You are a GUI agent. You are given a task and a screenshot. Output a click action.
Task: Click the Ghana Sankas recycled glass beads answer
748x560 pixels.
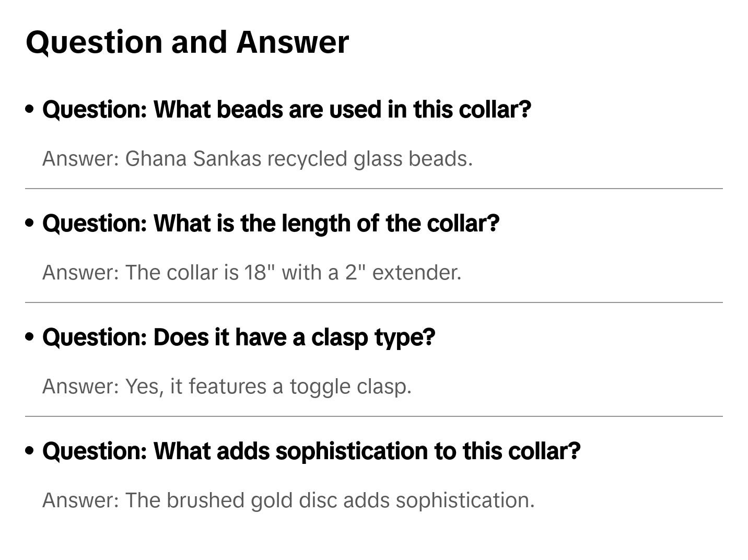[x=257, y=159]
